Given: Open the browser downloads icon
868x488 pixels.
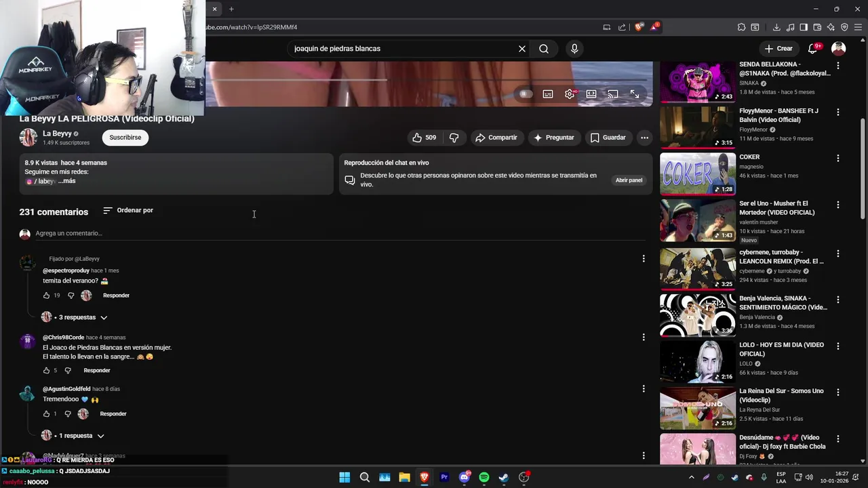Looking at the screenshot, I should 776,27.
